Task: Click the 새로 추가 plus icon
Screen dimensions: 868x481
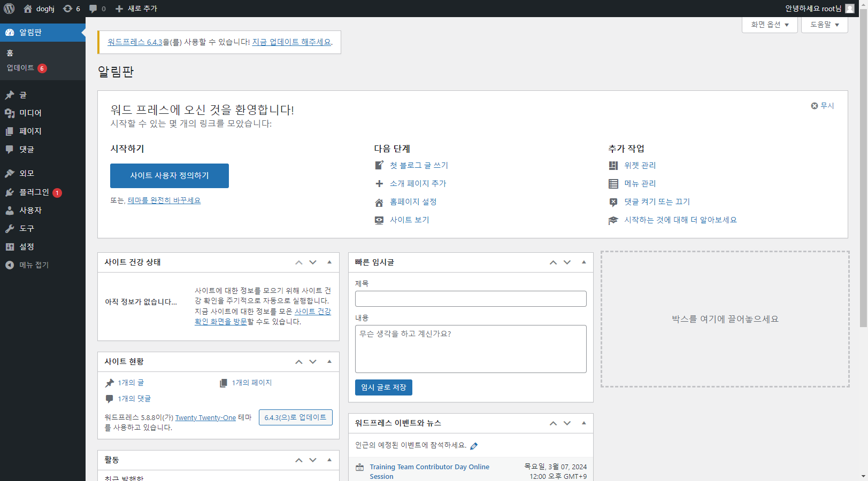Action: pos(119,9)
